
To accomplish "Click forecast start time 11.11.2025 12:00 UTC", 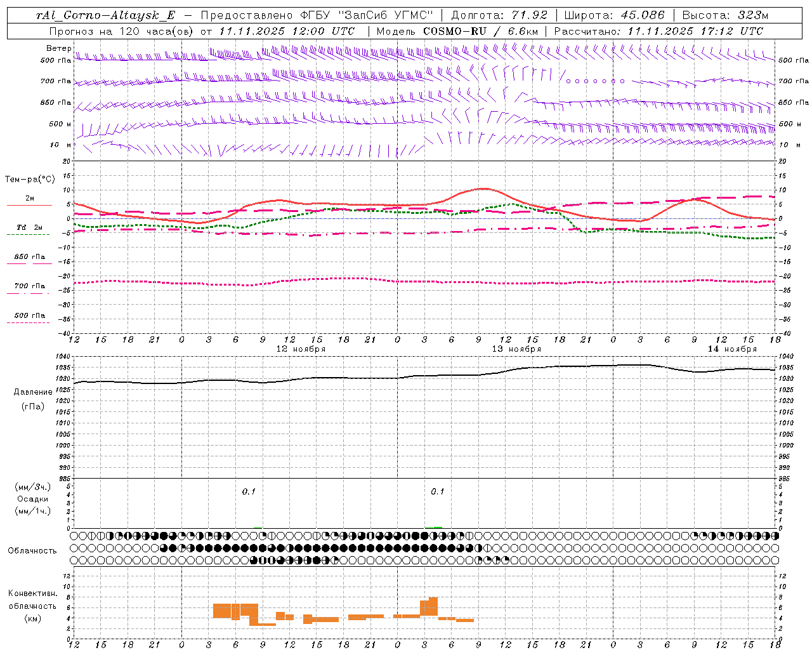I will [287, 30].
